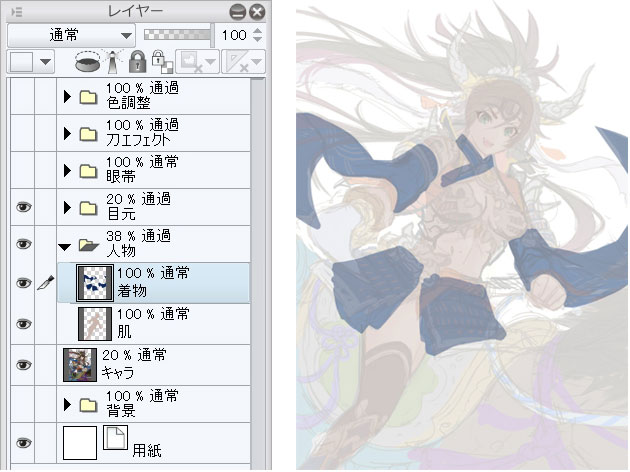Expand the 刀エフェクト folder

pyautogui.click(x=67, y=134)
